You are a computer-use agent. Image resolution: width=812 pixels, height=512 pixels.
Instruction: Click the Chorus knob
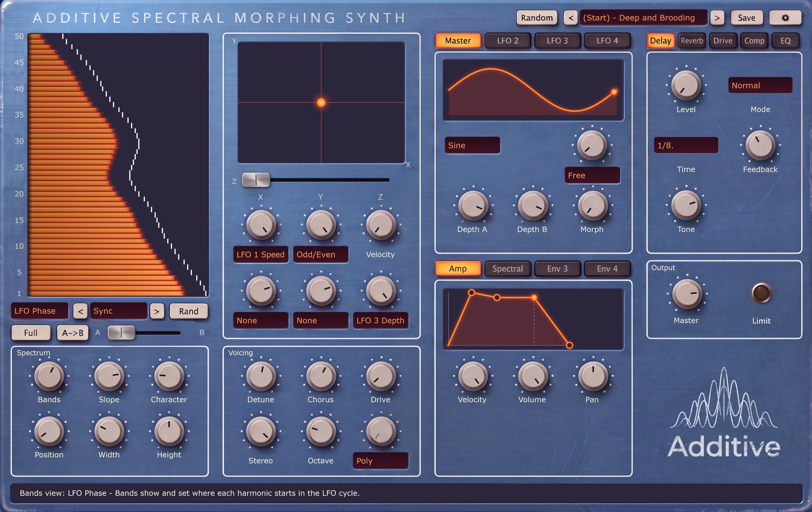[321, 376]
